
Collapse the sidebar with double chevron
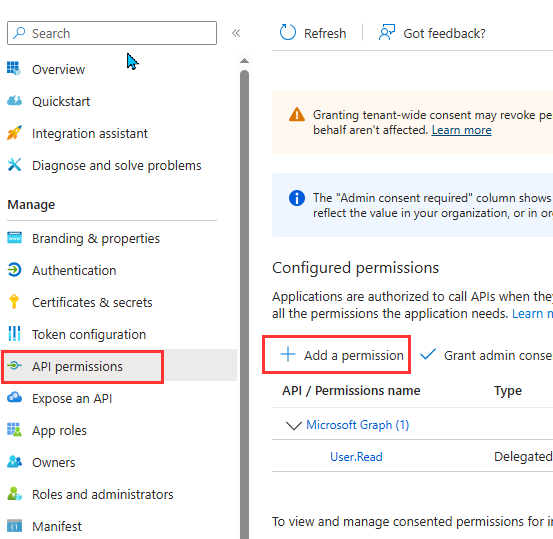click(236, 33)
